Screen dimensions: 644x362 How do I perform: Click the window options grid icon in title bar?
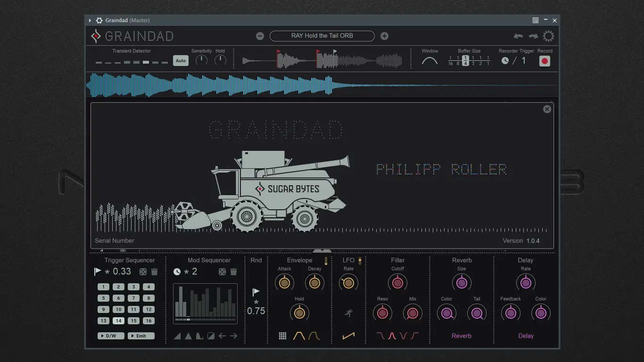pos(536,20)
